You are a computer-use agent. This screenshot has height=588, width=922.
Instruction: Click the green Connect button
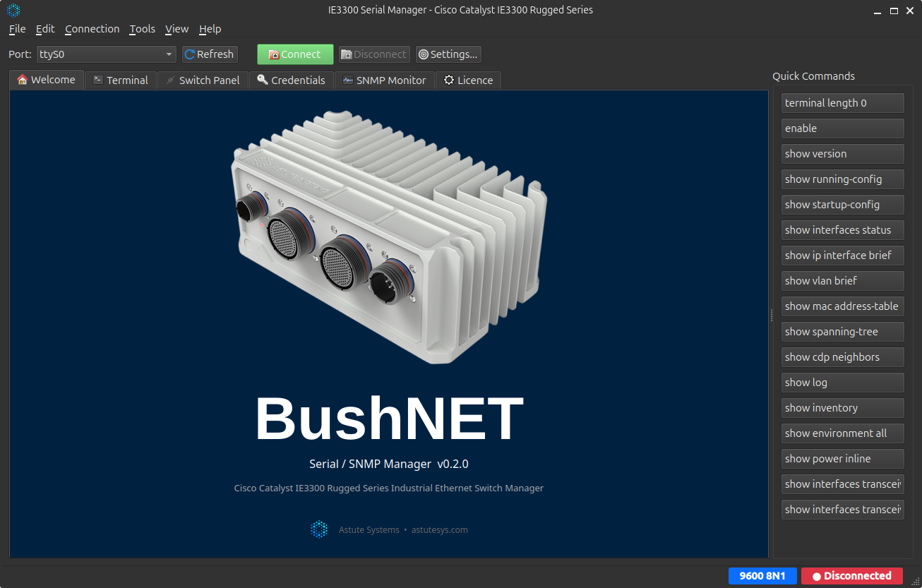click(294, 54)
